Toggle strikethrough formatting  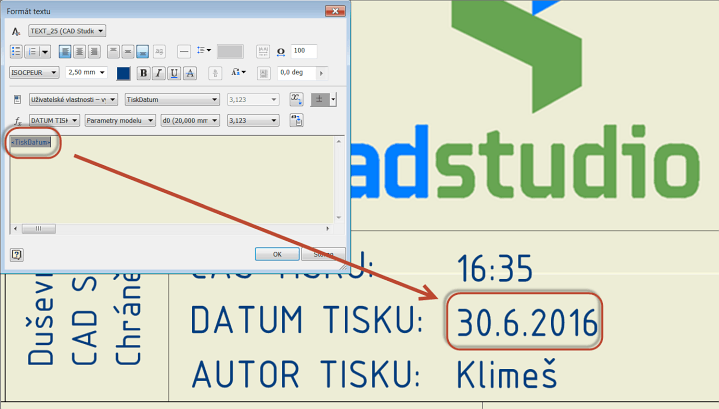[x=190, y=73]
